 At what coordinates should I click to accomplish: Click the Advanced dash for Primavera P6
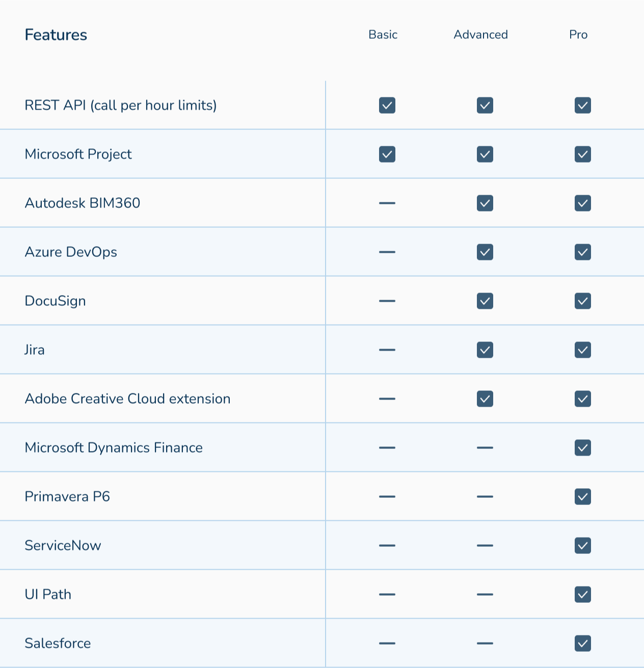point(485,497)
